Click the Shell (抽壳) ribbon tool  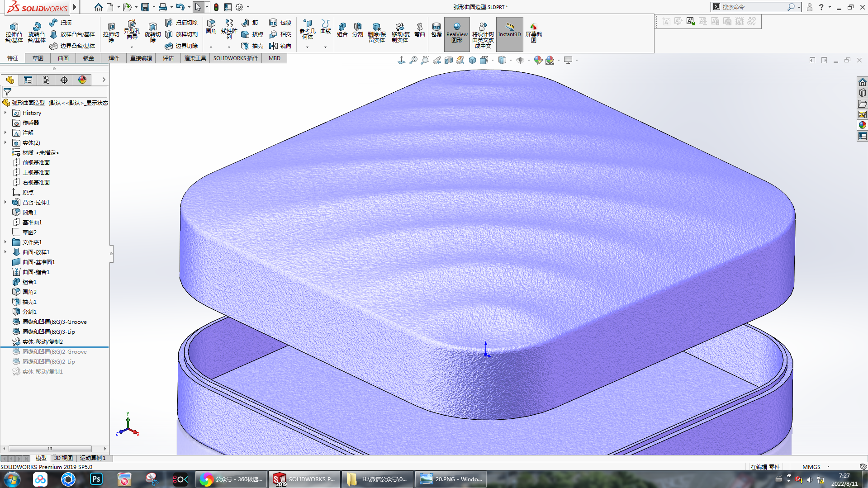tap(252, 46)
